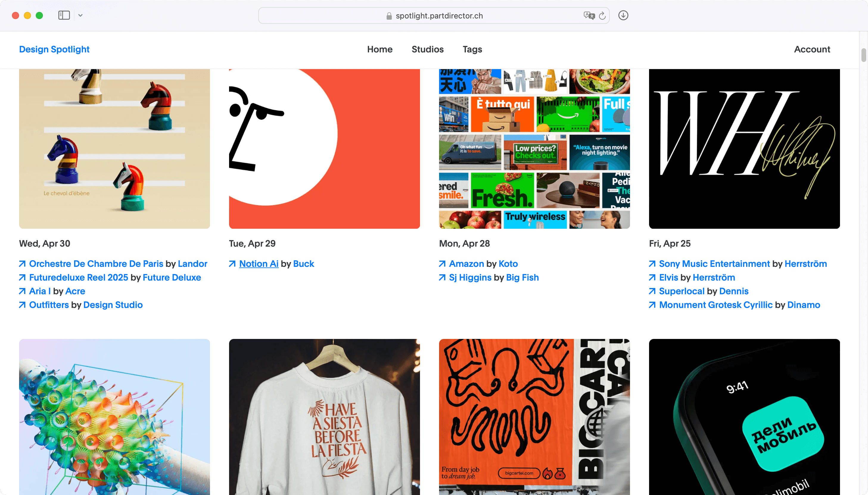Click arrow icon beside Sj Higgins

tap(442, 277)
